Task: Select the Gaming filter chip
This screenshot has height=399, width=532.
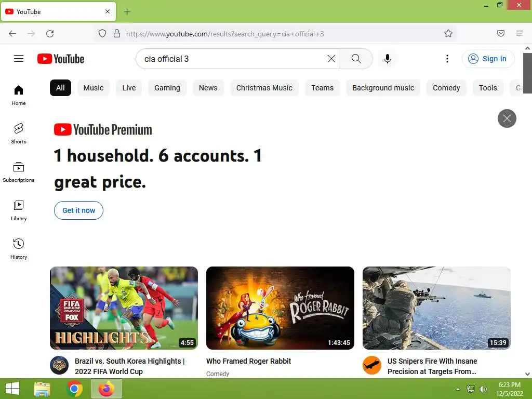Action: click(167, 88)
